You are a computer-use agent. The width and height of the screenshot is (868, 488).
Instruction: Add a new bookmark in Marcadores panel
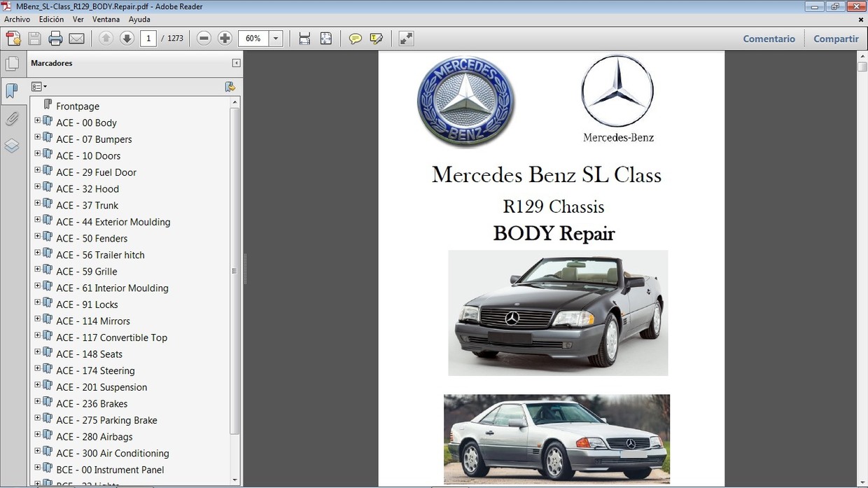pos(230,86)
